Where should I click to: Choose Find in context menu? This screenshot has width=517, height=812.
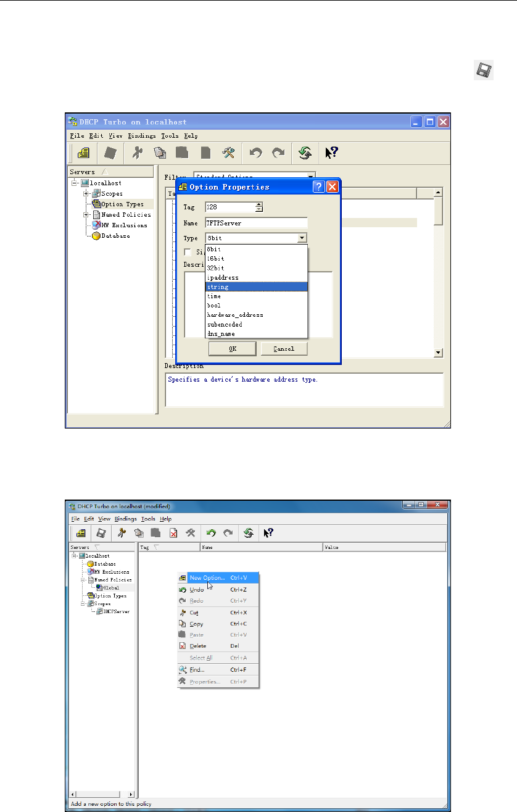[x=218, y=669]
